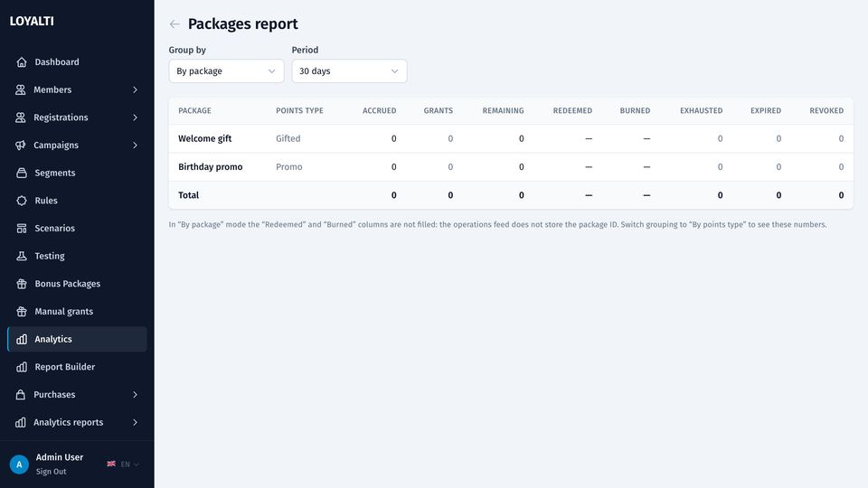Expand the Registrations submenu chevron

tap(135, 117)
